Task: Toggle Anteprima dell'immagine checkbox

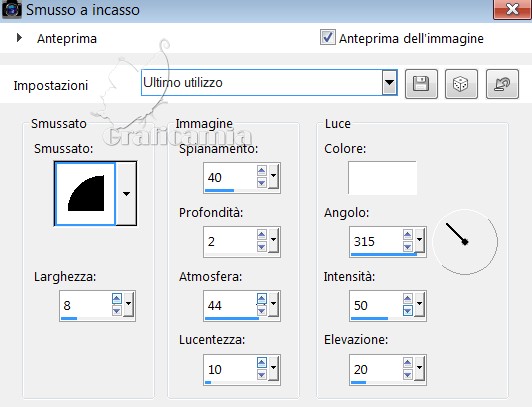Action: [x=327, y=37]
